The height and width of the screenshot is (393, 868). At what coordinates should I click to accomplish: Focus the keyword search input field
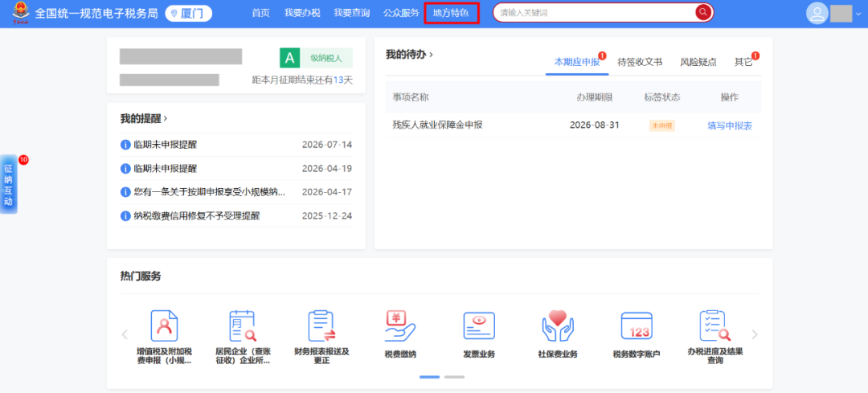(x=593, y=12)
